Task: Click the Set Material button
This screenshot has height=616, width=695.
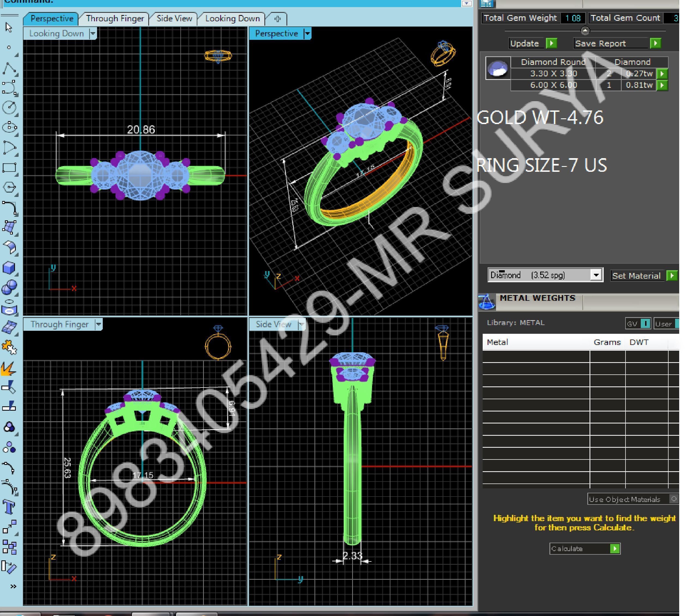Action: 644,275
